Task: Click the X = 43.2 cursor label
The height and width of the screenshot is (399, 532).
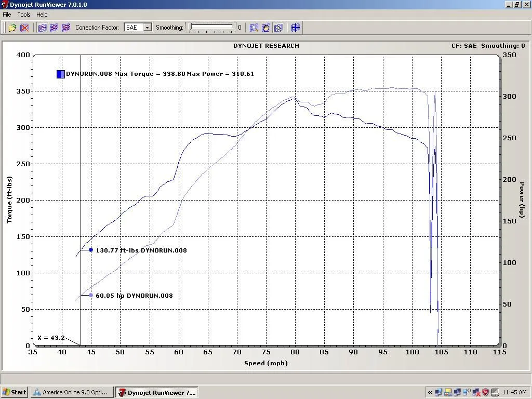Action: 51,338
